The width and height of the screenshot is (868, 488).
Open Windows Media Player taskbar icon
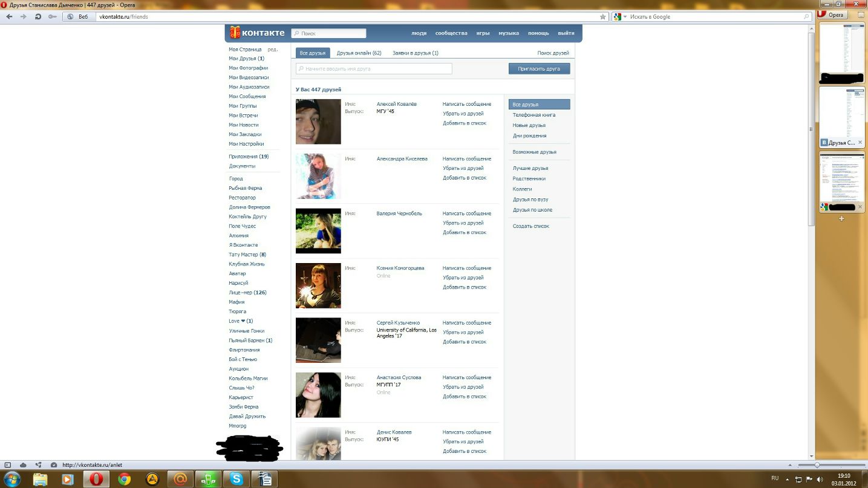(x=68, y=480)
